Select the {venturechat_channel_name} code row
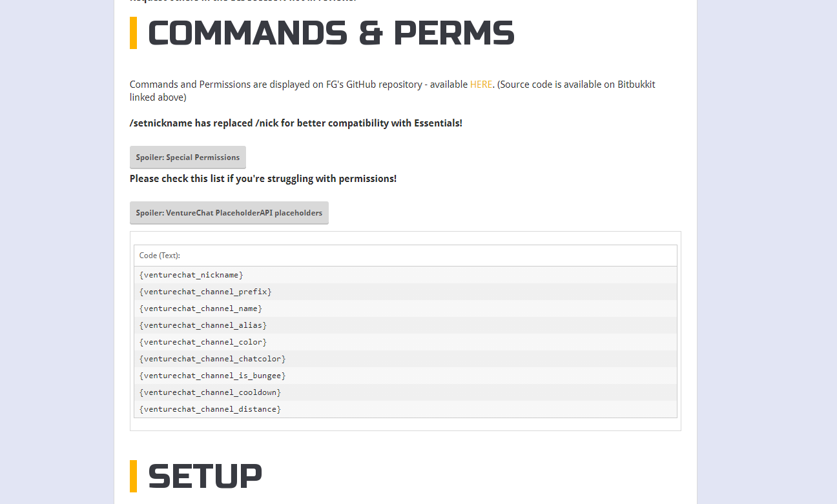Screen dimensions: 837x504 pos(200,308)
